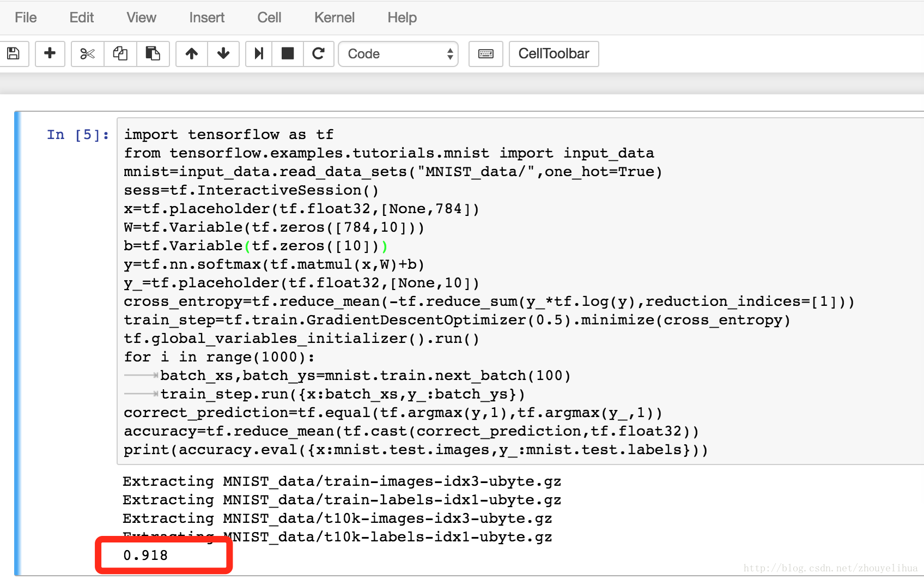Click the 'from tensorflow.examples.tutorials.mnist' line

pos(389,153)
